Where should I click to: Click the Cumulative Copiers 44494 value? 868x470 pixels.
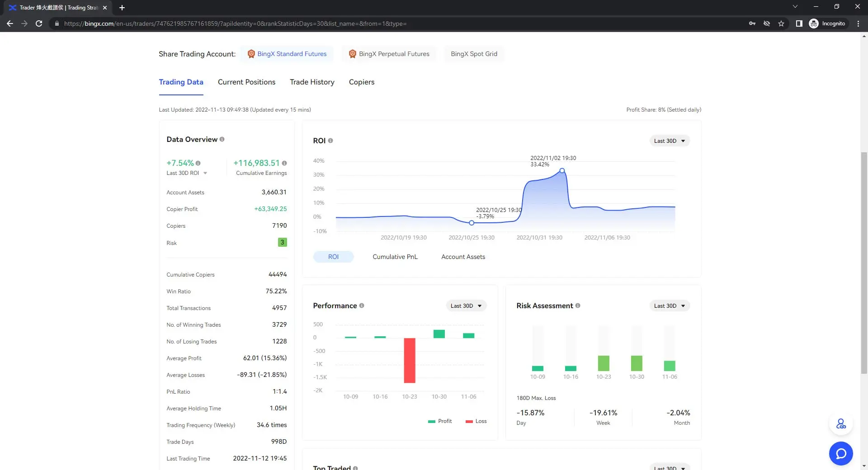pyautogui.click(x=278, y=274)
